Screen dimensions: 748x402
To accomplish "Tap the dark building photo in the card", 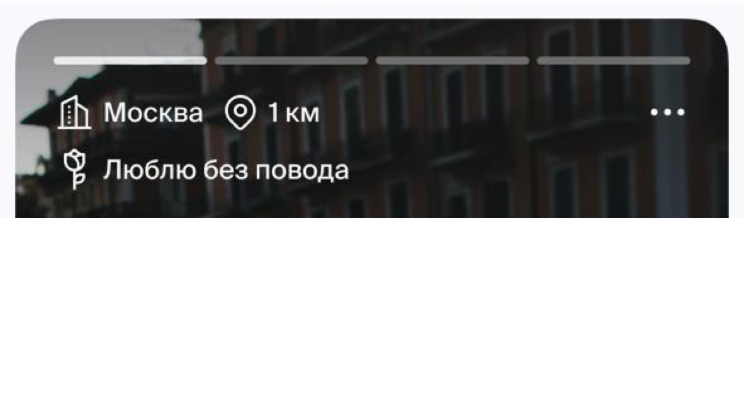I will click(x=372, y=118).
